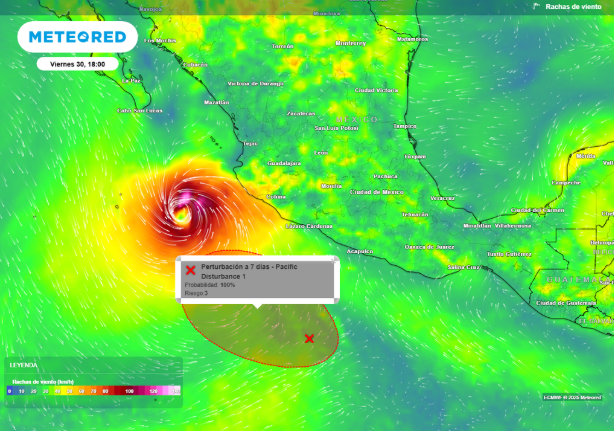
Task: Click the Los Mochis city label
Action: point(160,41)
